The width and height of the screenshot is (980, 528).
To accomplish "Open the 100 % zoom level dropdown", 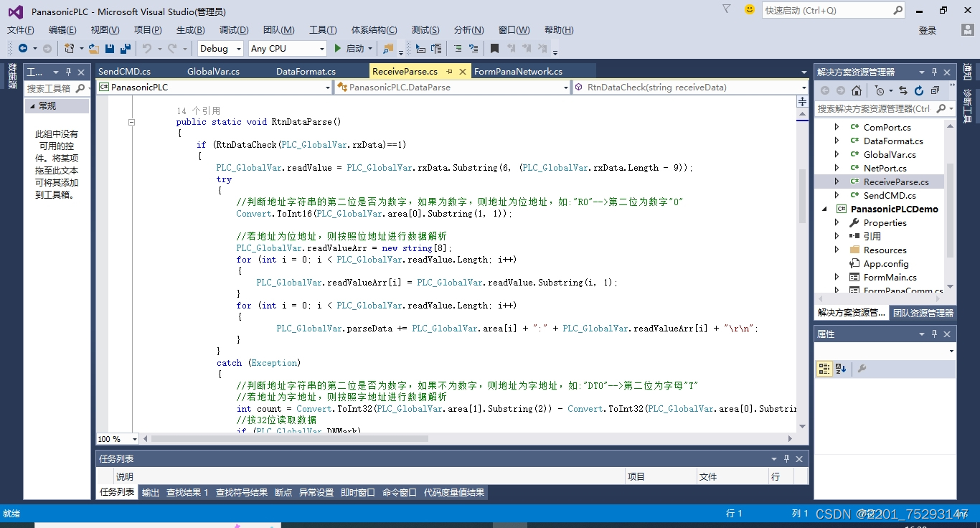I will coord(135,439).
